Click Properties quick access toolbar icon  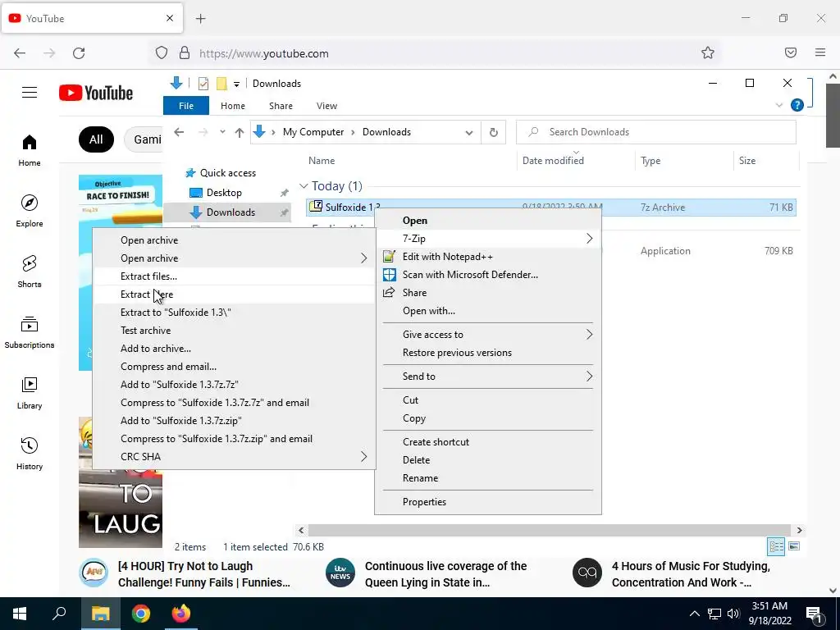pos(203,84)
